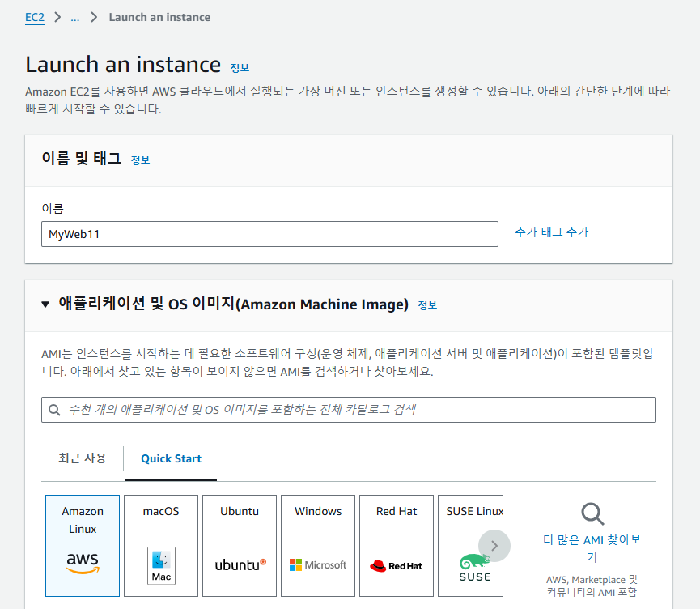Click the AMI catalog search box
The image size is (700, 609).
pyautogui.click(x=349, y=410)
